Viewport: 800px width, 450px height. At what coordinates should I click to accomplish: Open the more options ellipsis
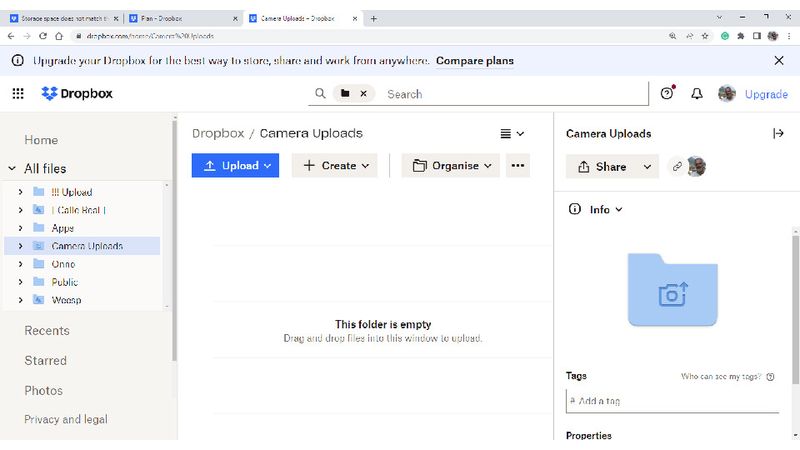[x=517, y=165]
